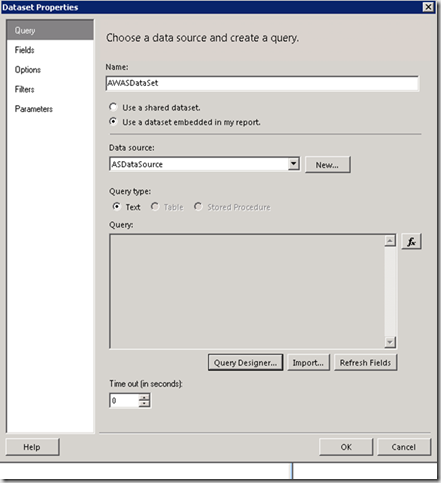
Task: Focus the dataset Name text field
Action: 262,83
